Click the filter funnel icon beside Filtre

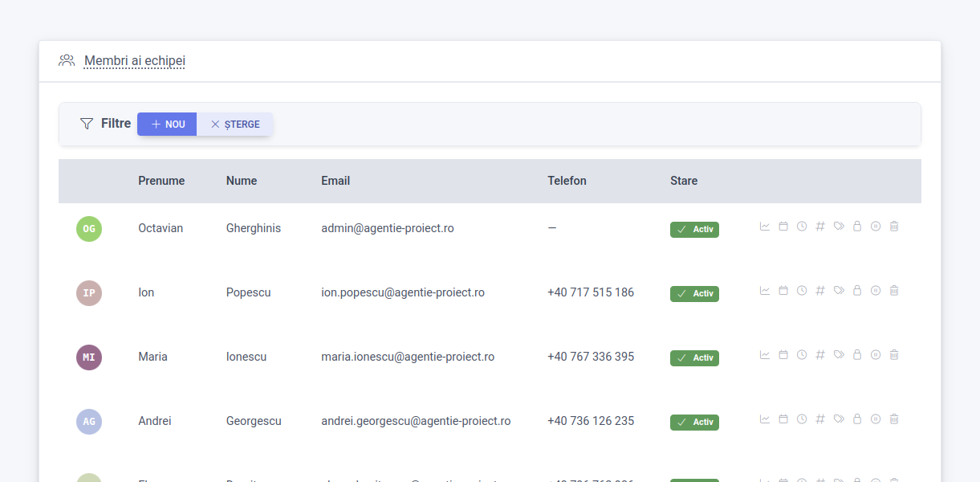pos(87,124)
